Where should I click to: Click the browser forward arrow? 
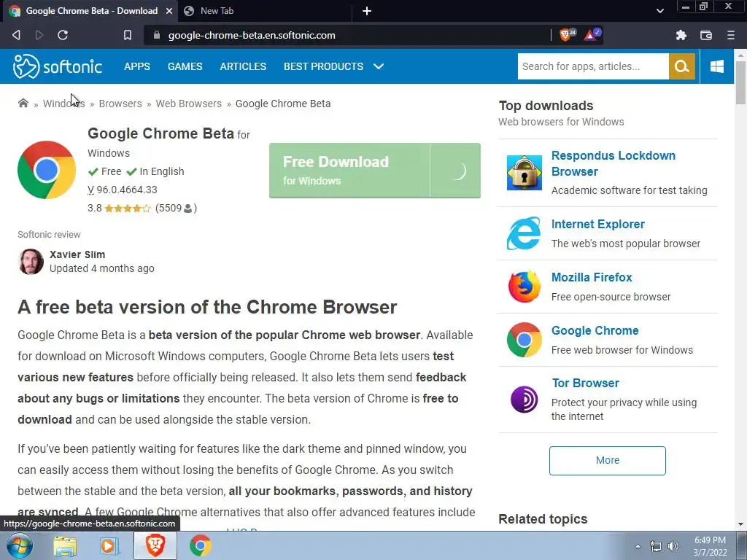pos(39,35)
